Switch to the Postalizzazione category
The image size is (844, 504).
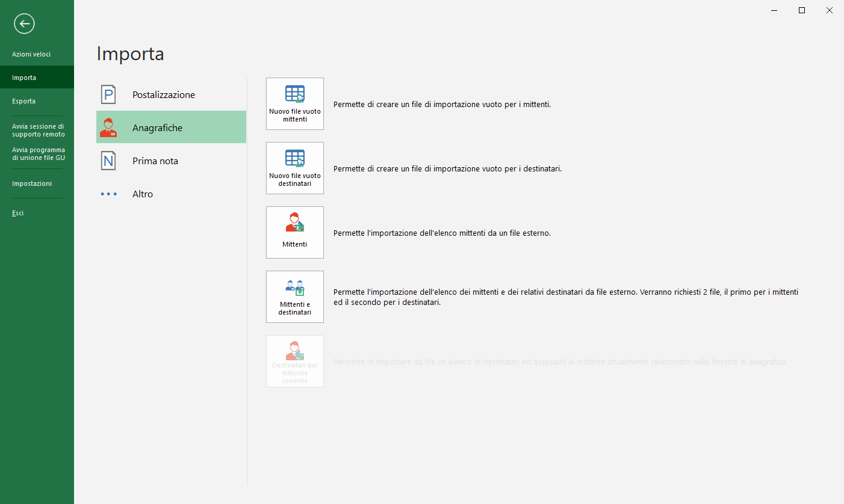pyautogui.click(x=164, y=95)
